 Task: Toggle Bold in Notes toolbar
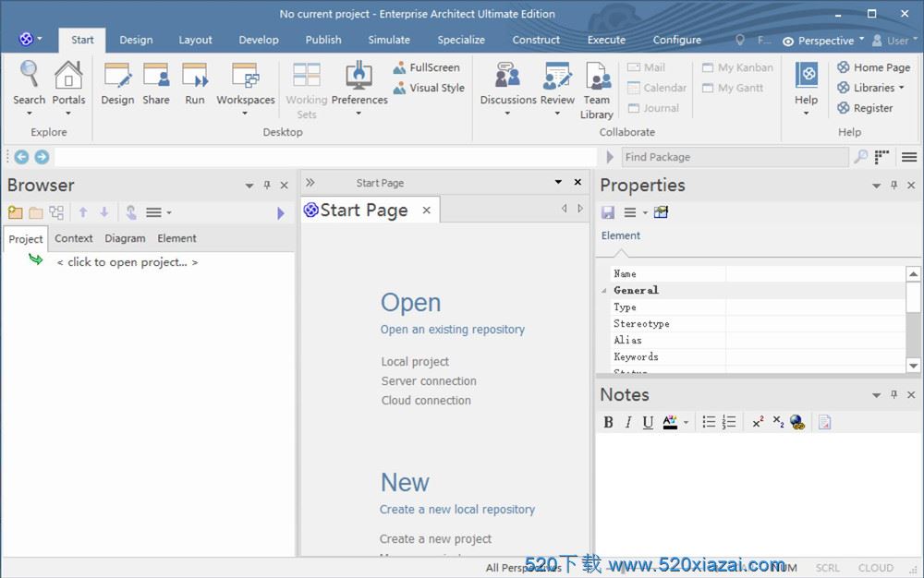pyautogui.click(x=609, y=422)
